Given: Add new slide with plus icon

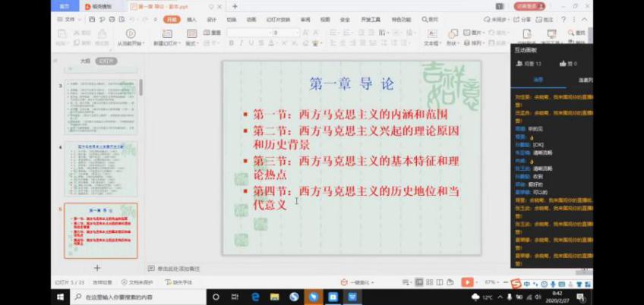Looking at the screenshot, I should tap(96, 268).
